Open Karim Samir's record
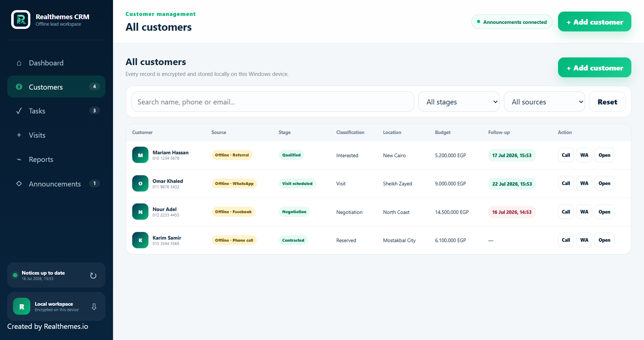This screenshot has height=340, width=644. [604, 240]
